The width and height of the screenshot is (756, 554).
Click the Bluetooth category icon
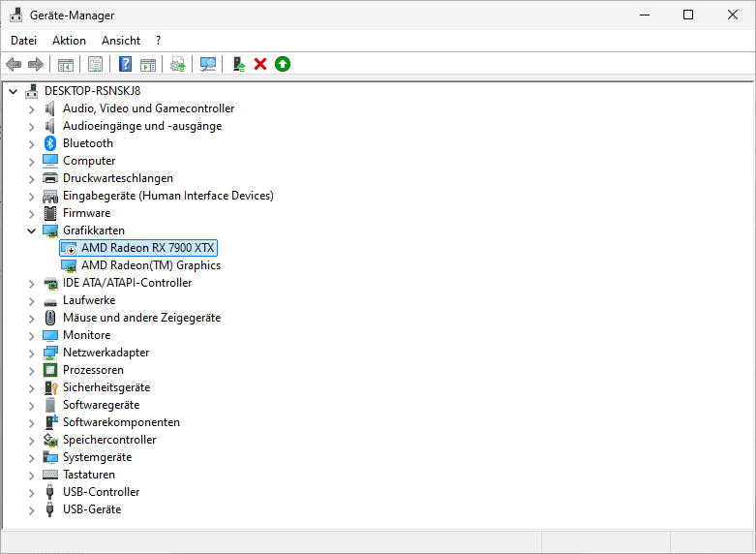pos(50,143)
